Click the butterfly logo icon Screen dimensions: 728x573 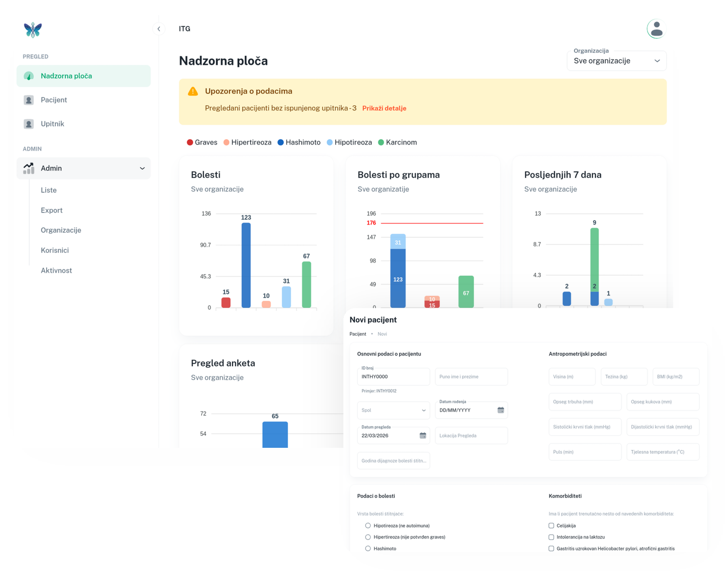[x=32, y=30]
